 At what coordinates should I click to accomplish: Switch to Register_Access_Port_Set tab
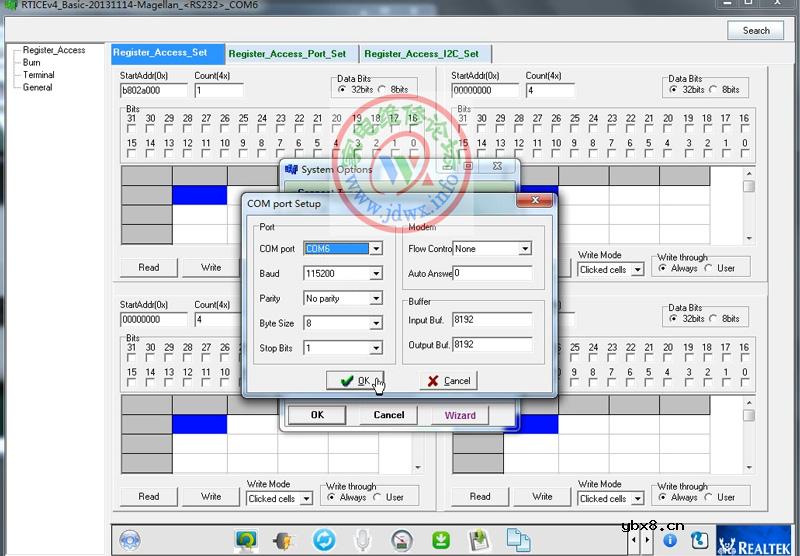(x=287, y=54)
